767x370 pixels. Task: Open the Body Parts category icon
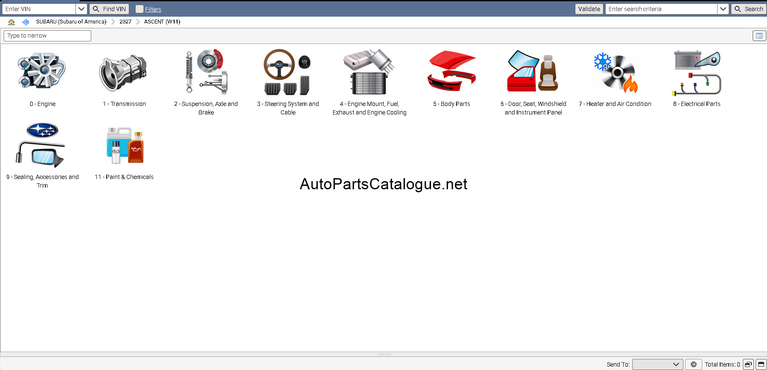(451, 72)
